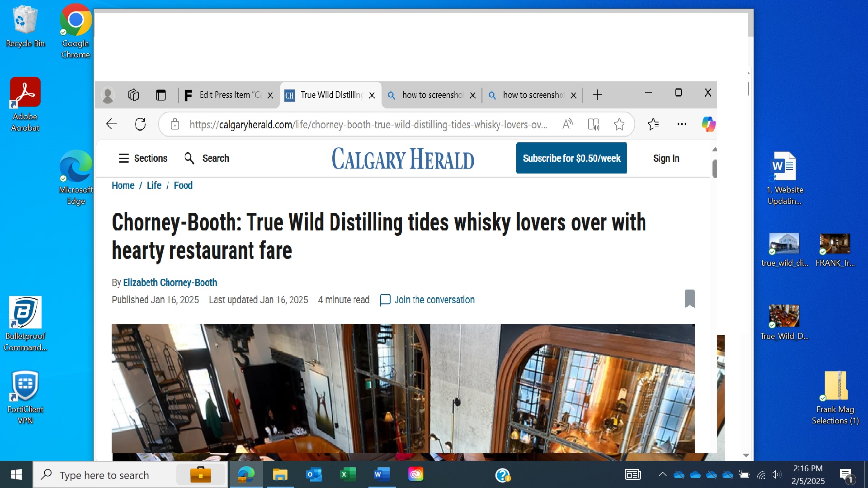Open News and interests taskbar icon

[632, 474]
